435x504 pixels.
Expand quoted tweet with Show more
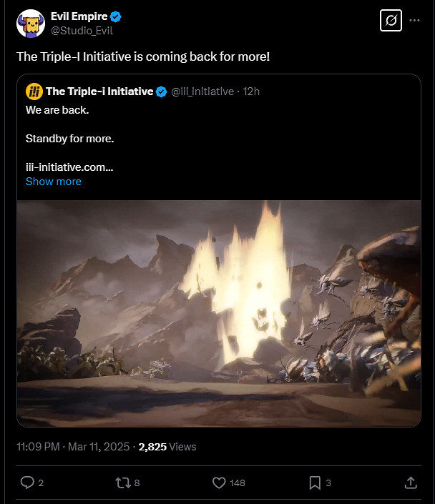54,182
